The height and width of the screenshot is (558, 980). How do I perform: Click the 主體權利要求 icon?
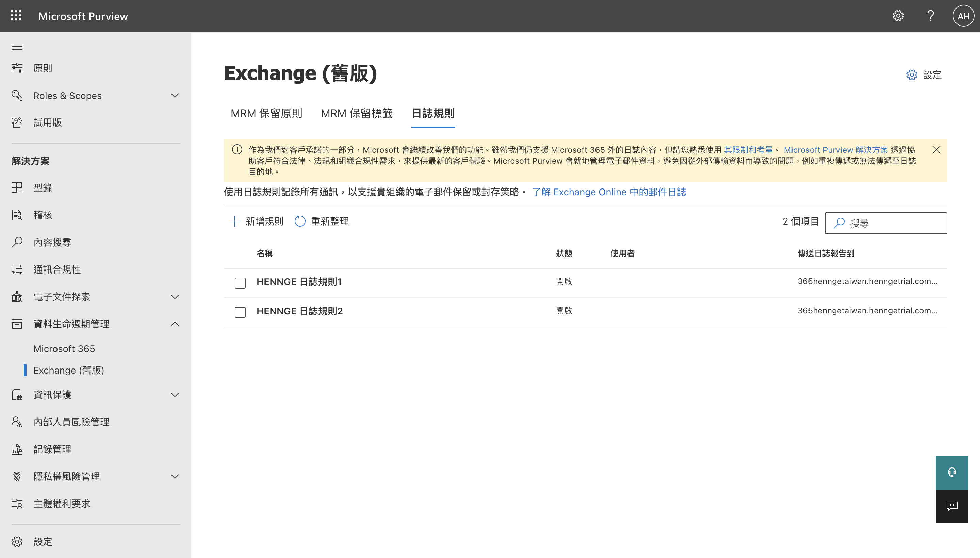click(x=17, y=503)
